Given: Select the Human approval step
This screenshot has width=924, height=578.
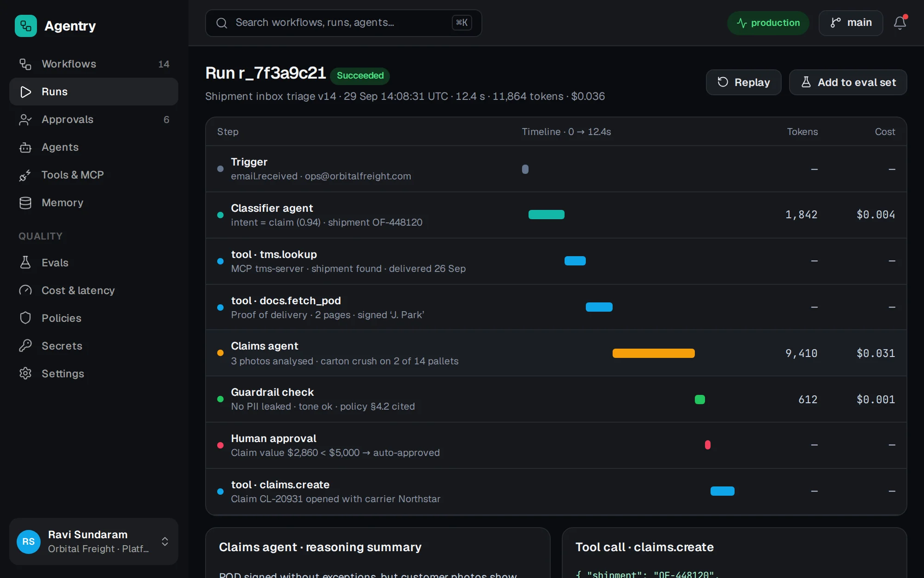Looking at the screenshot, I should tap(556, 445).
